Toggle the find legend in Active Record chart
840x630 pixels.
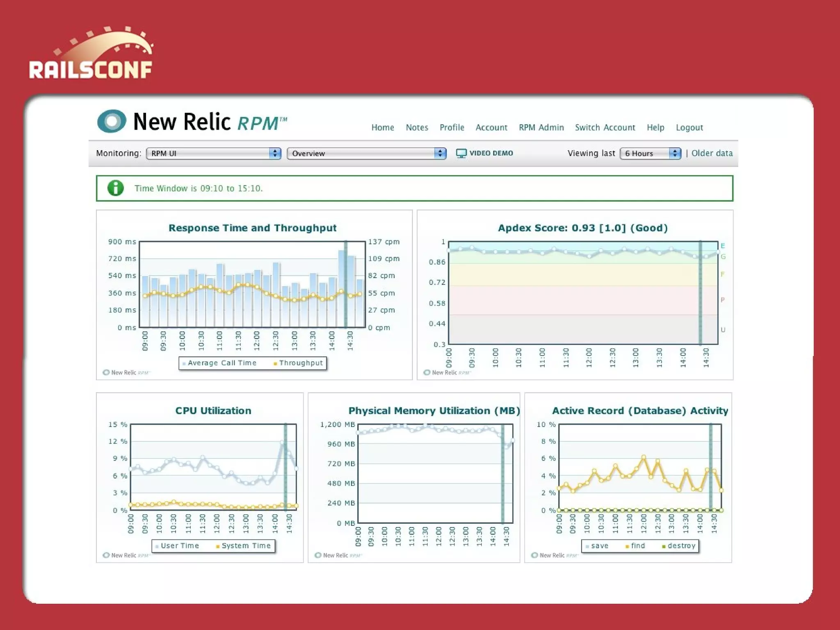point(635,546)
